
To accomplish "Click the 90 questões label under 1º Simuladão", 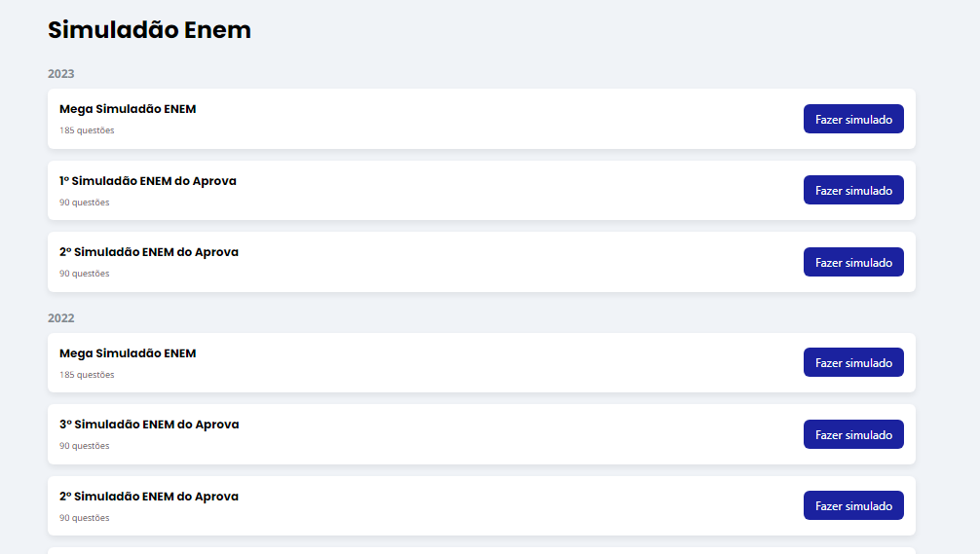I will [x=85, y=203].
